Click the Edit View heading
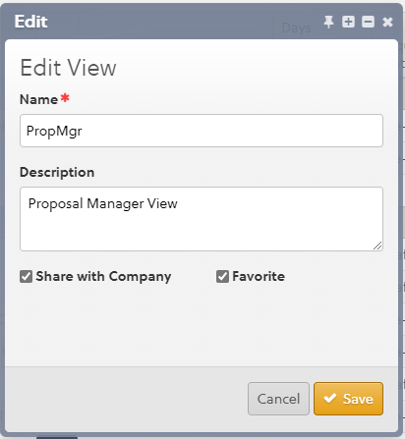Viewport: 405px width, 439px height. (68, 68)
